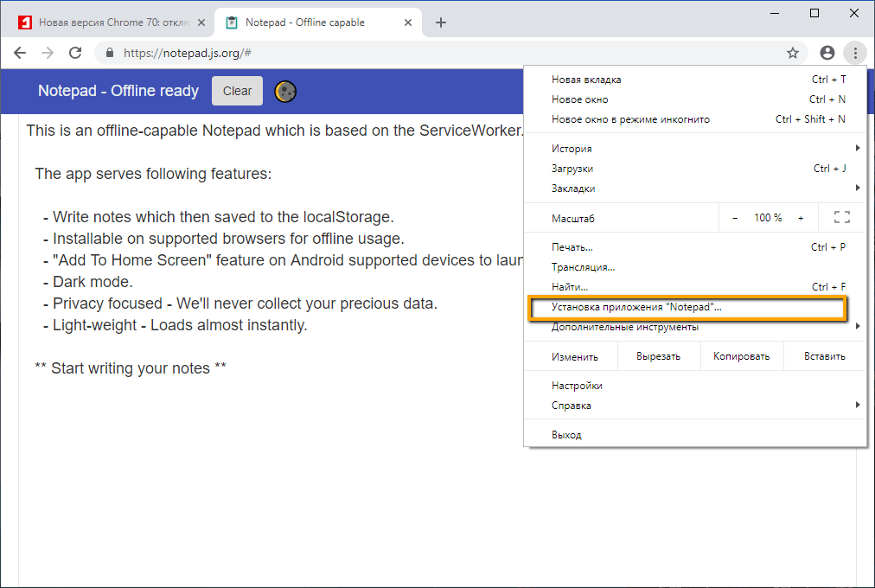Click the forward navigation arrow
The height and width of the screenshot is (588, 875).
(48, 53)
